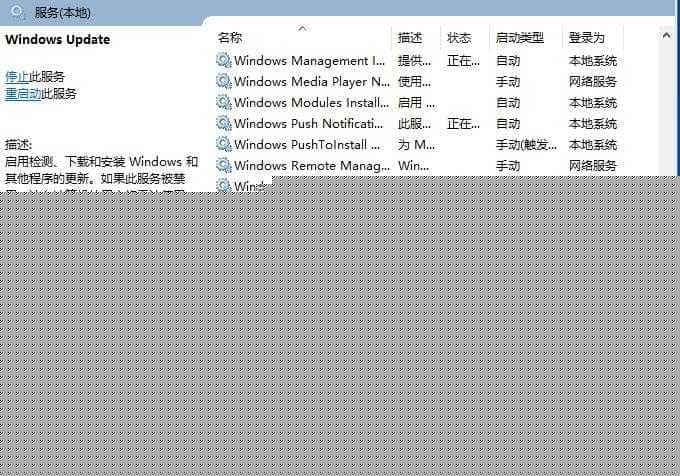Click the 网络服务 login cell for Media Player

pos(592,82)
